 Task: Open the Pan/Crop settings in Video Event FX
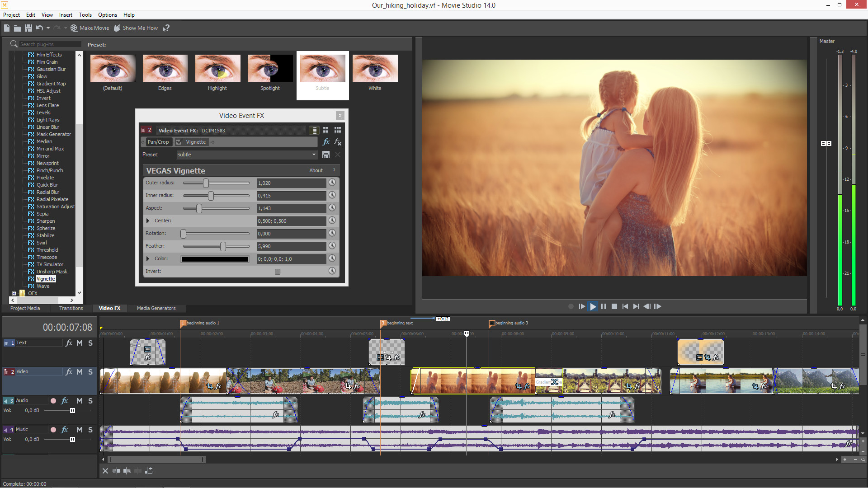pos(158,142)
